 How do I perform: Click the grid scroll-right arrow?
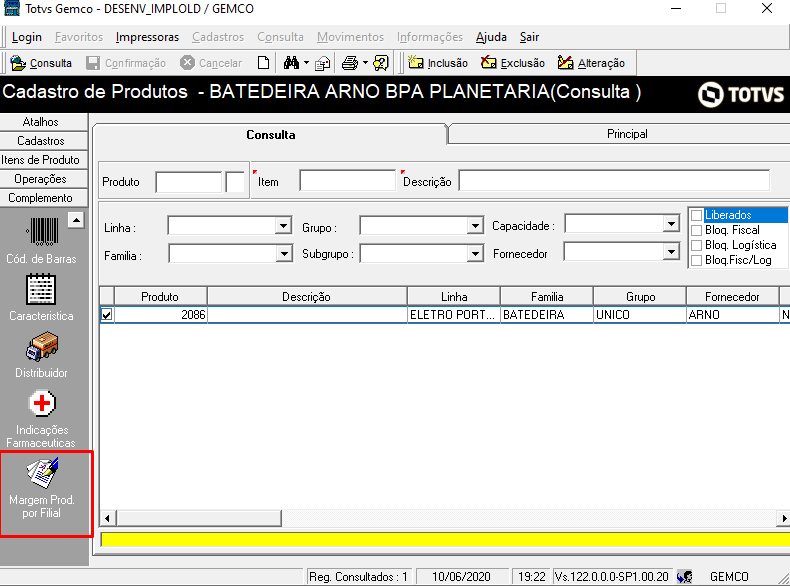click(784, 518)
